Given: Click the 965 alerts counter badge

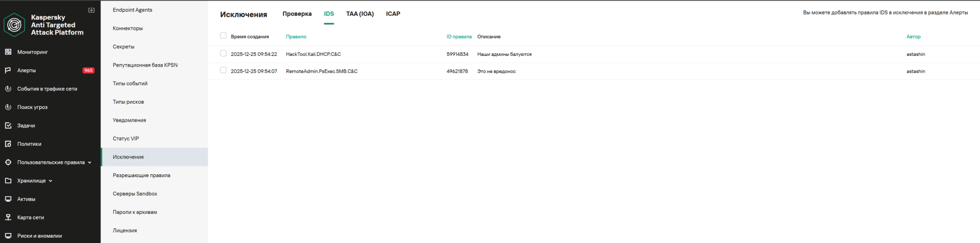Looking at the screenshot, I should [88, 71].
